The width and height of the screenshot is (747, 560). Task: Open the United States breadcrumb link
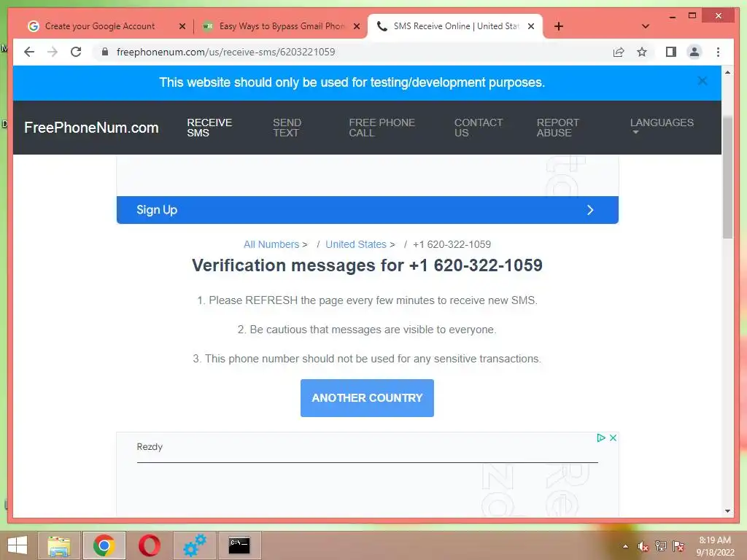355,244
